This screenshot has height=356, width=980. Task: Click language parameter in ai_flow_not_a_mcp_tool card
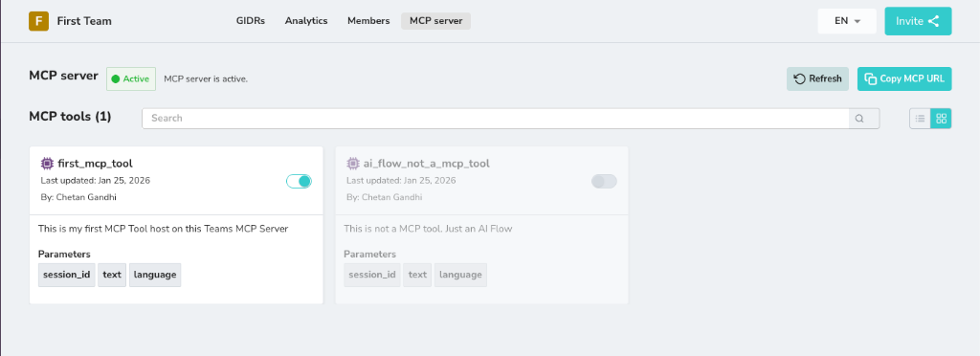click(460, 275)
